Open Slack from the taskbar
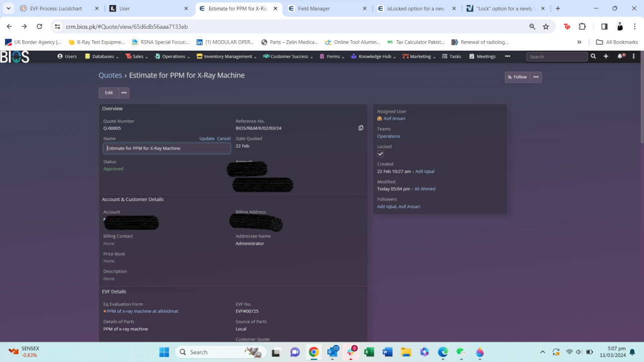 pos(351,352)
